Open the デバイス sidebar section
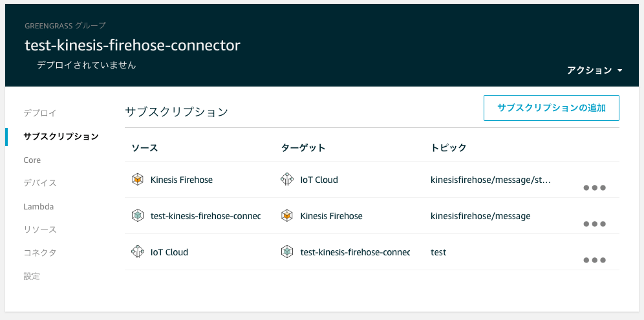Viewport: 644px width, 320px height. (x=40, y=183)
